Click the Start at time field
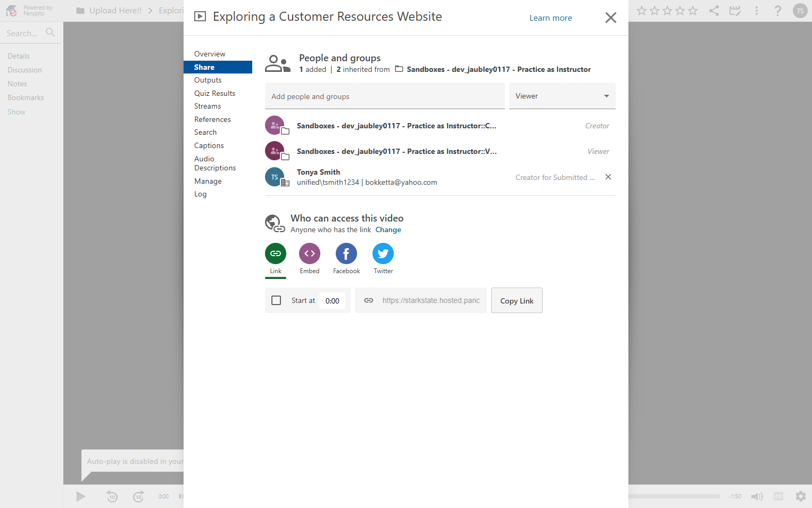This screenshot has height=508, width=812. 333,300
